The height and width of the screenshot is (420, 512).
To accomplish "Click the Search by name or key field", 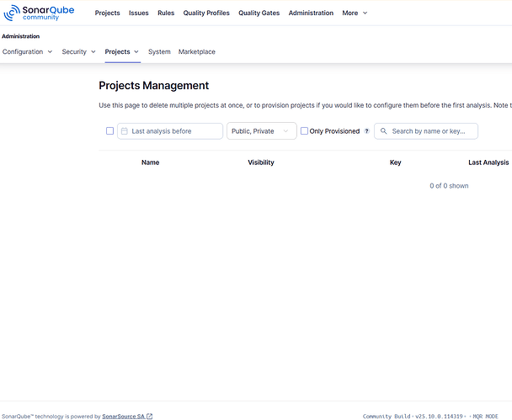I will point(426,131).
